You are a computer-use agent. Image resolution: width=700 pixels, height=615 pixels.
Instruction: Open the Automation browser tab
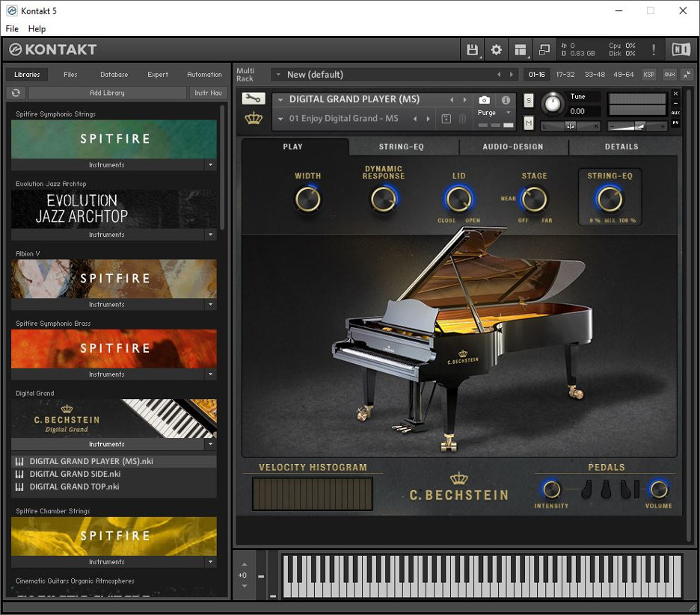click(204, 75)
